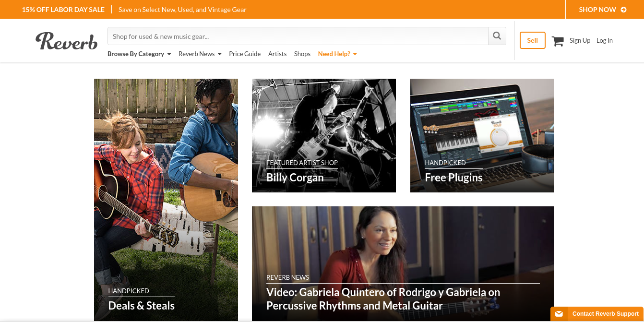
Task: Open the Gabriela Quintero video article tile
Action: 403,264
